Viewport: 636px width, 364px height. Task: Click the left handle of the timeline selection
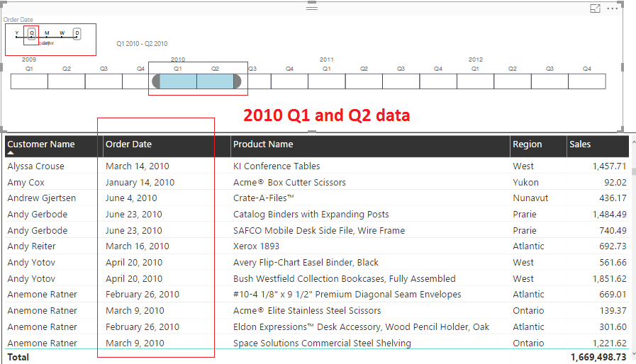155,81
